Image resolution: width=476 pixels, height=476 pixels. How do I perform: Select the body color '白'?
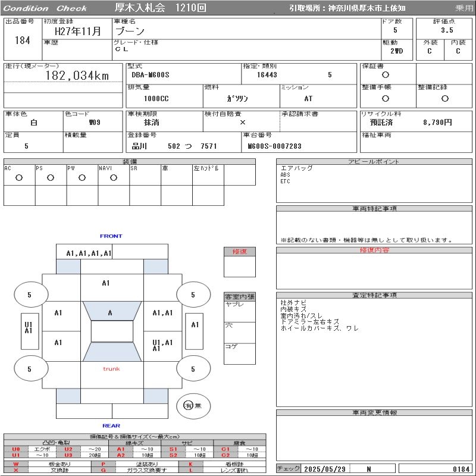coord(34,123)
